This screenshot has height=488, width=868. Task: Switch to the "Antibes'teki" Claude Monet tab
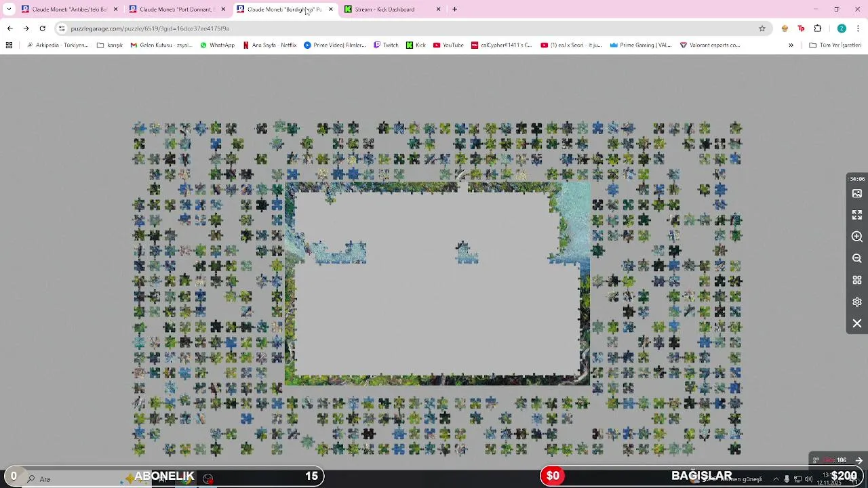point(69,9)
